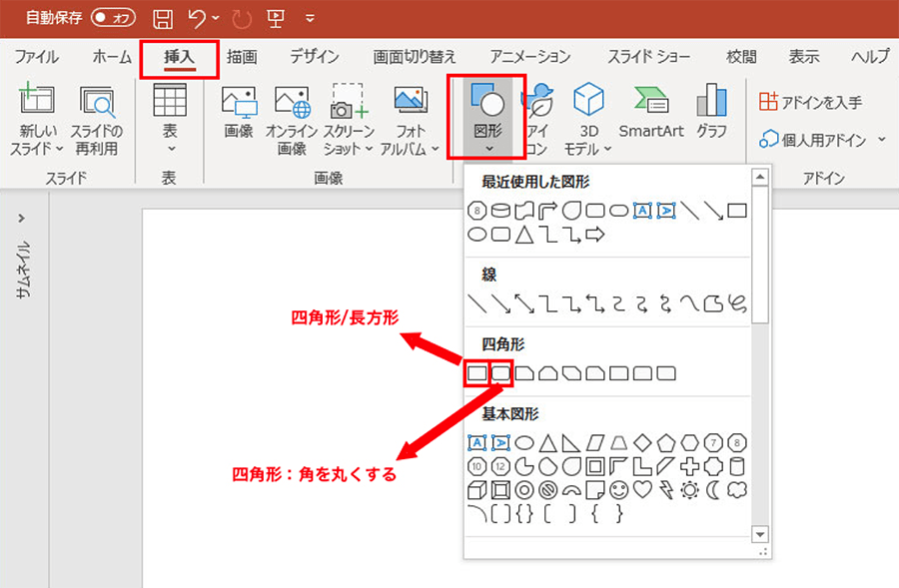Open the 表示 tab

click(804, 57)
